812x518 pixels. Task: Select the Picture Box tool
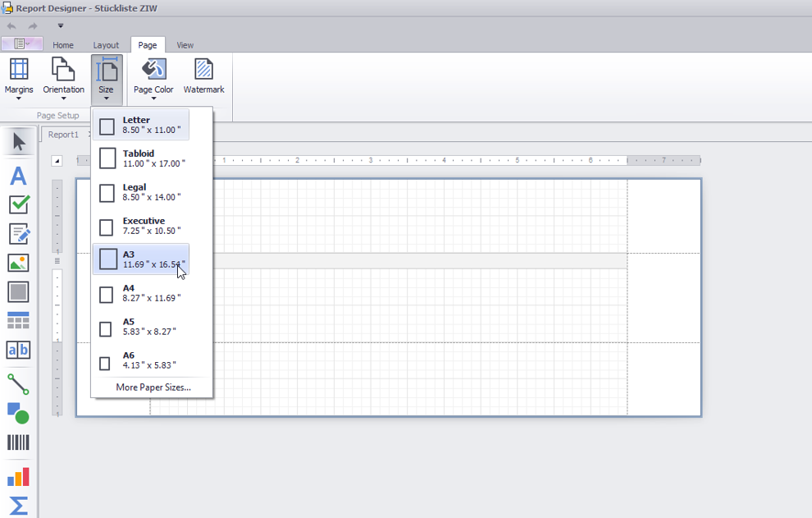(x=18, y=263)
